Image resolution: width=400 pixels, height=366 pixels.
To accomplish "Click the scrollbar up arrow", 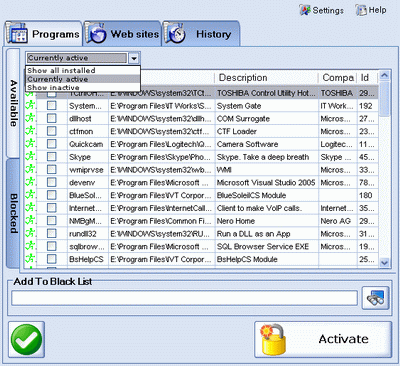I will (x=384, y=76).
